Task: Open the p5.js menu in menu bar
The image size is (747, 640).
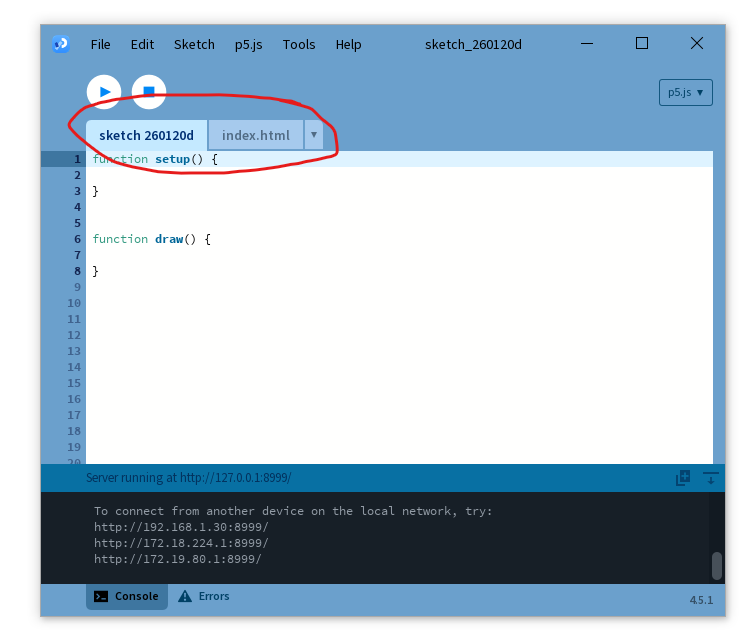Action: coord(248,44)
